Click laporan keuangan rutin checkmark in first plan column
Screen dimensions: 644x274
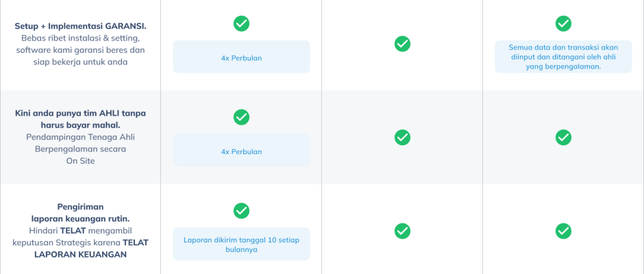241,210
